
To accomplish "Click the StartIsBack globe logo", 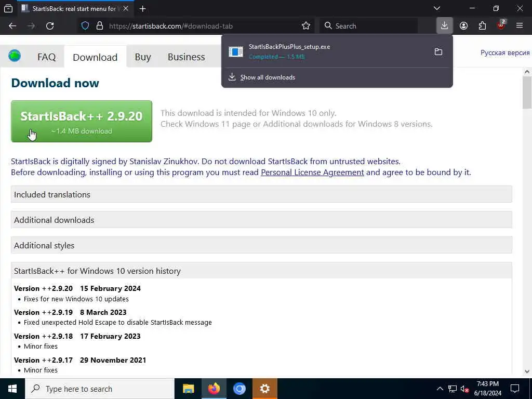I will click(x=15, y=55).
